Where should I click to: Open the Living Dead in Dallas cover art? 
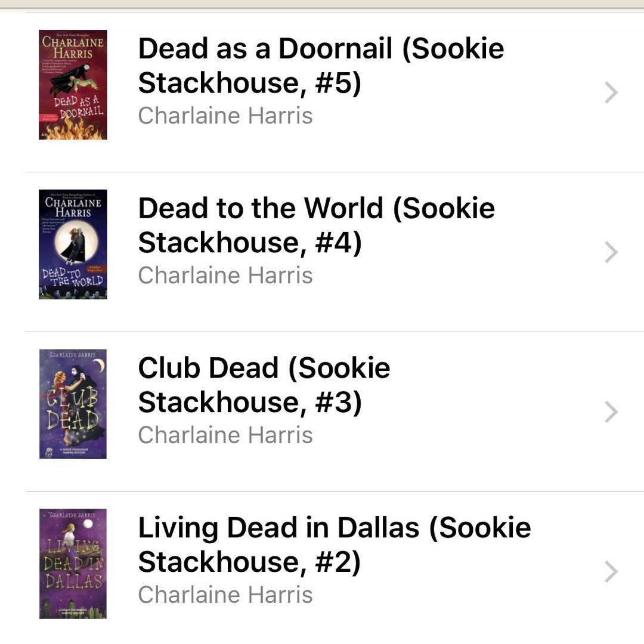coord(73,563)
